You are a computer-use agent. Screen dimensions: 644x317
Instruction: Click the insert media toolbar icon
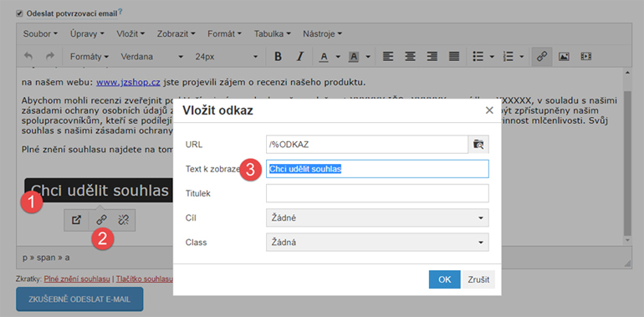click(x=585, y=57)
